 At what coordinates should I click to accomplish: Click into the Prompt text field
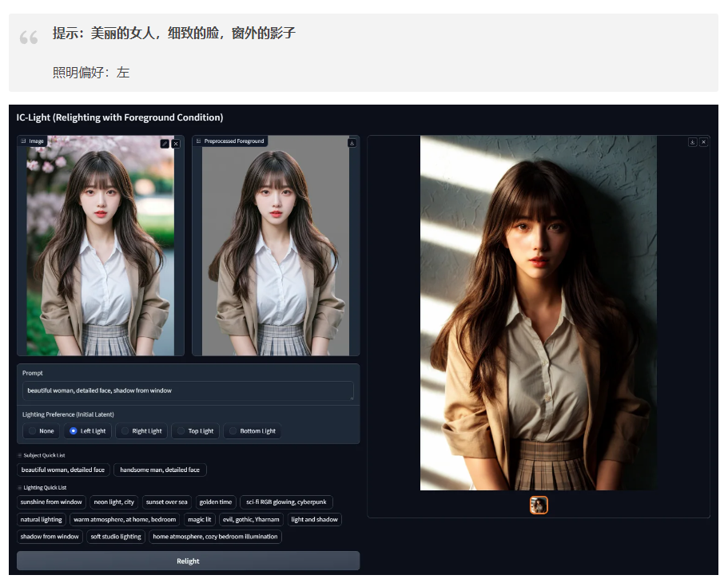[x=188, y=391]
